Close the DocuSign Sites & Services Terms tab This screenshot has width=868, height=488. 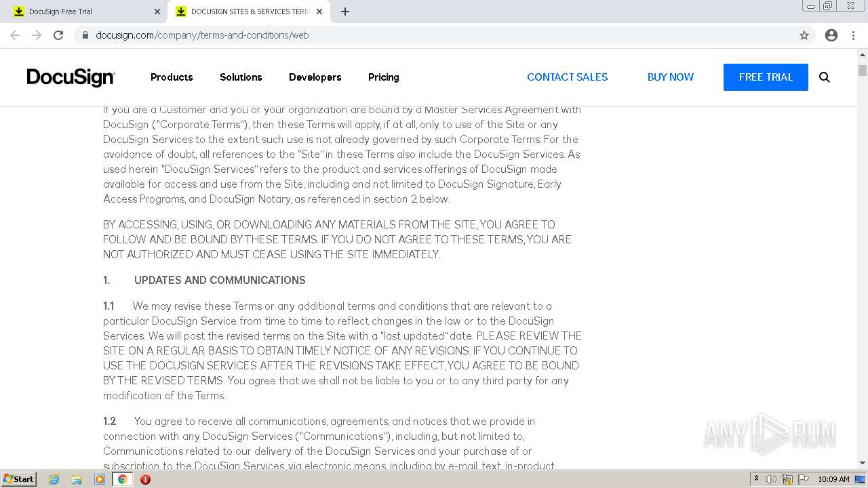pyautogui.click(x=319, y=12)
